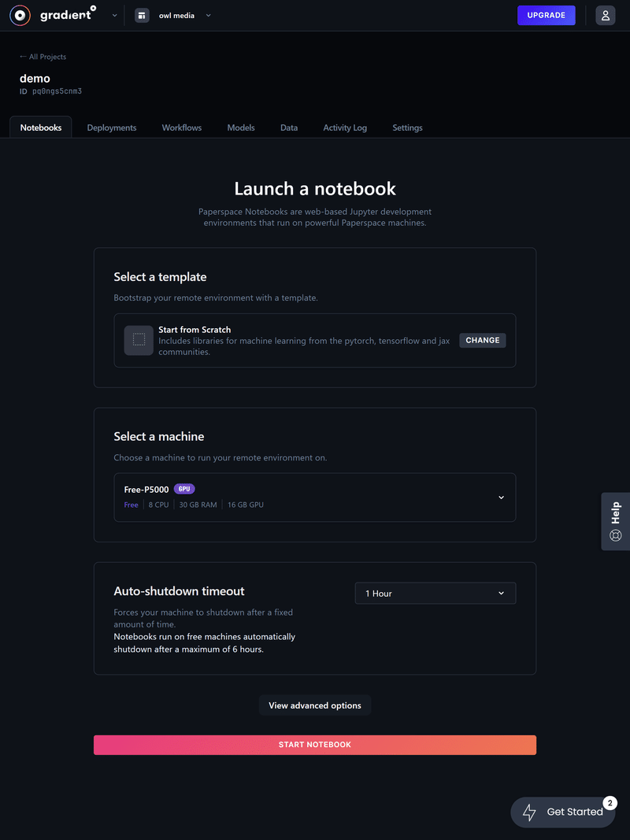Viewport: 630px width, 840px height.
Task: View the Activity Log tab
Action: 345,128
